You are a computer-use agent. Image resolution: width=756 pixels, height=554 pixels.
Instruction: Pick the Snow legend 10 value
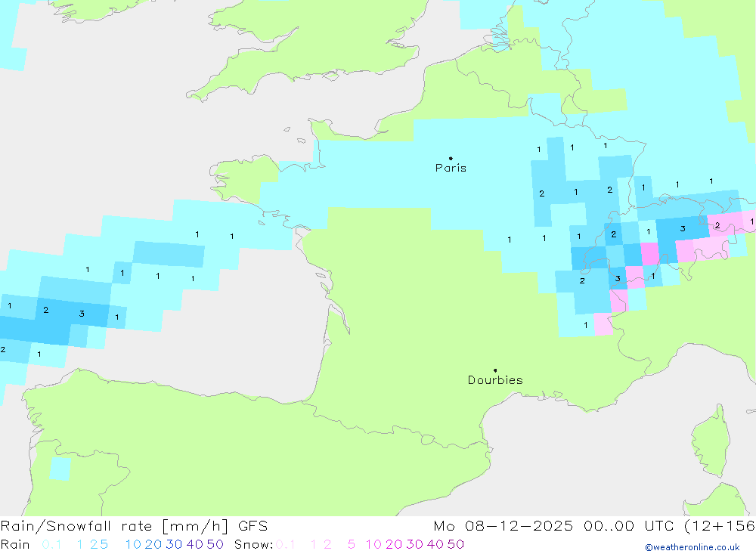point(373,544)
